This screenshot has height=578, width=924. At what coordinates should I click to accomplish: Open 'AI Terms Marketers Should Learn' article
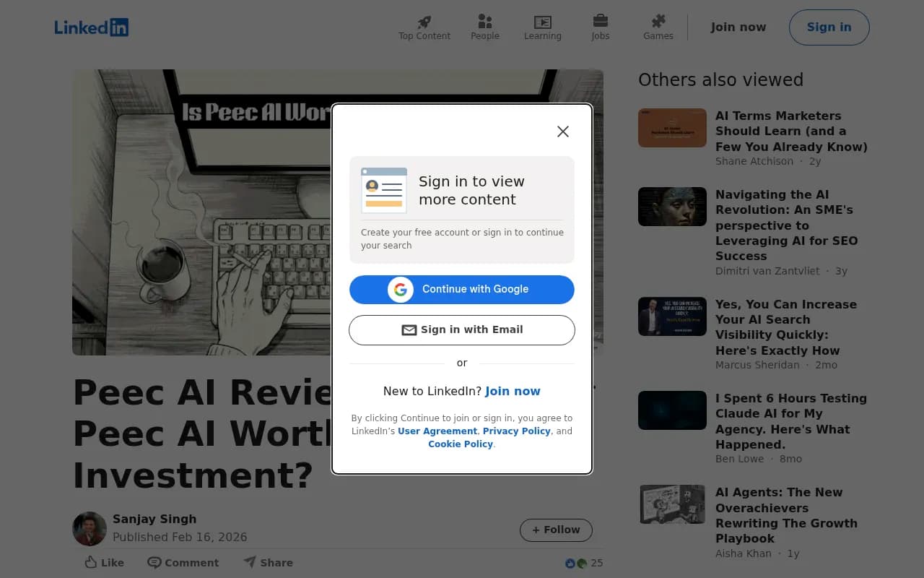[791, 131]
